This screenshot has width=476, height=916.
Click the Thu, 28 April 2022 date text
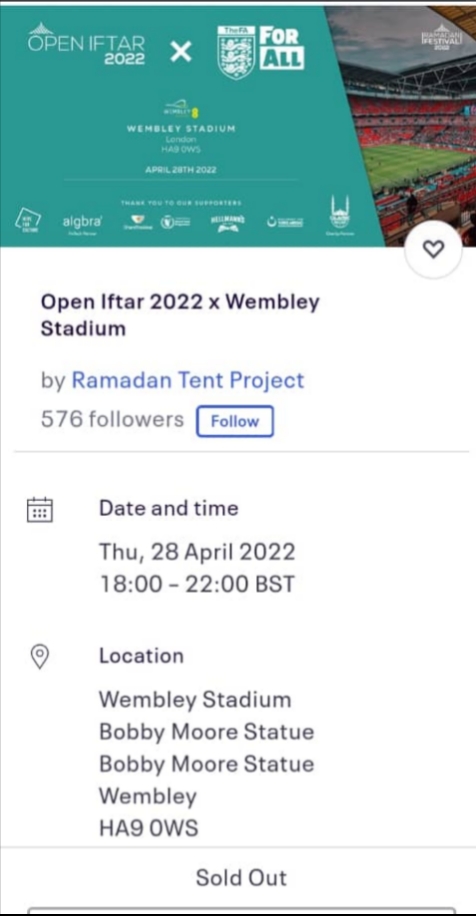[x=197, y=552]
